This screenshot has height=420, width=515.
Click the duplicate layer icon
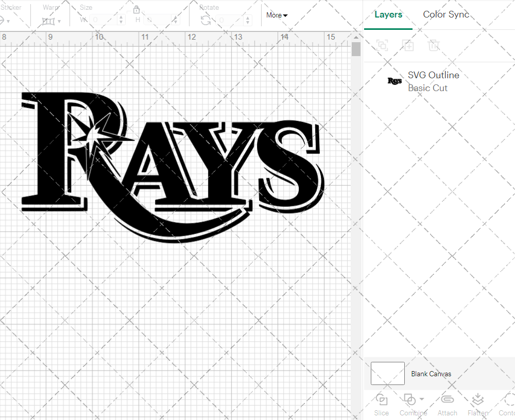coord(408,45)
